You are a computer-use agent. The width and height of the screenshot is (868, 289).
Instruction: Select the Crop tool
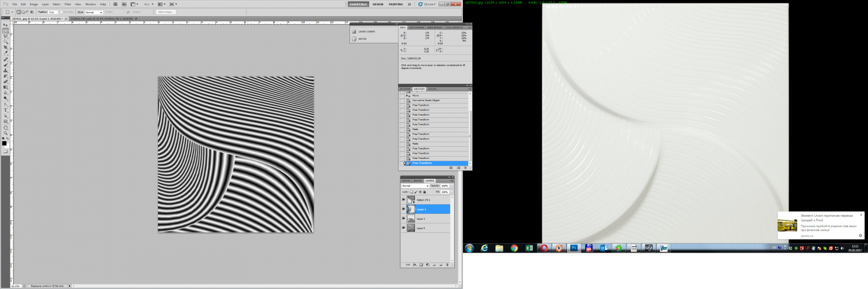click(x=6, y=47)
